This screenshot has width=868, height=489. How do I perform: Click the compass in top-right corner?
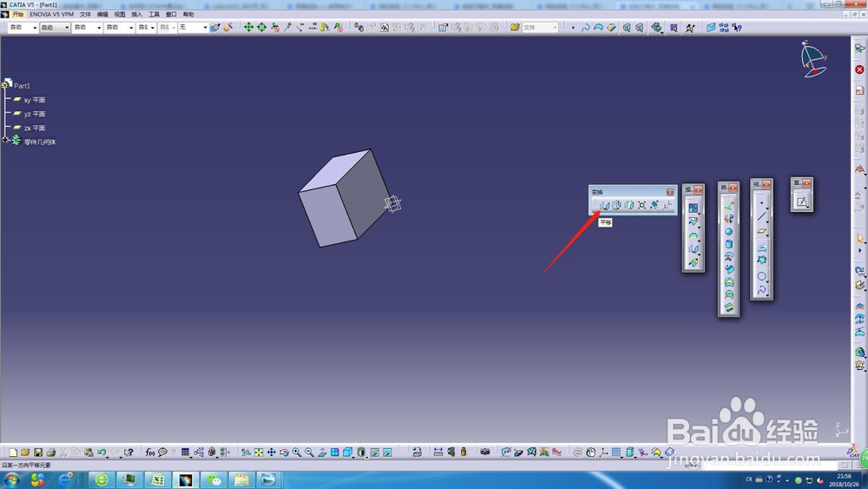(x=813, y=59)
